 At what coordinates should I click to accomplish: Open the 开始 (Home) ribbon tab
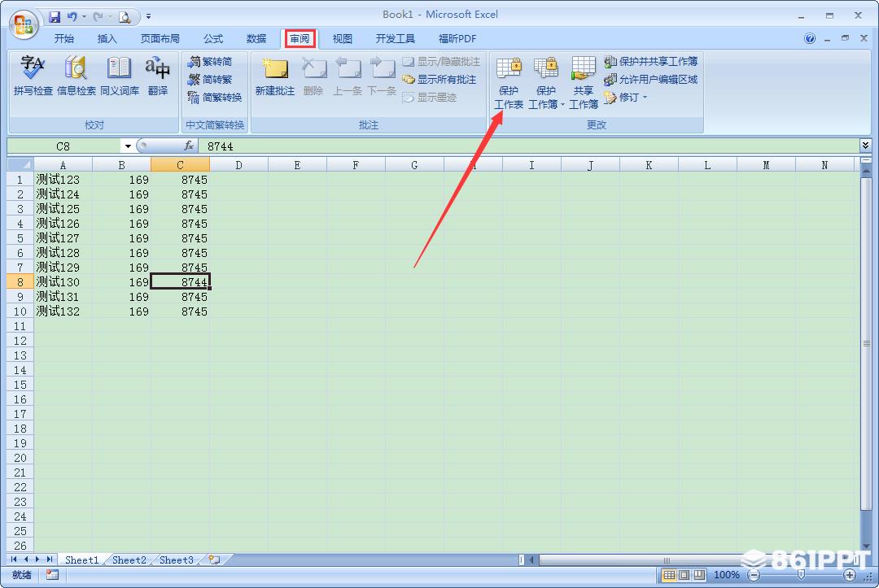(x=64, y=39)
